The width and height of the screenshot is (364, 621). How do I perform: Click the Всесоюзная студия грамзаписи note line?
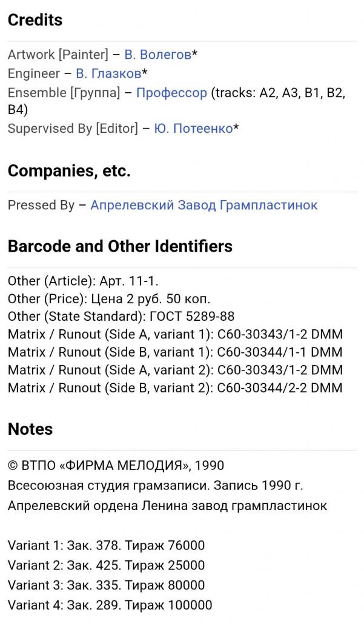click(x=156, y=486)
